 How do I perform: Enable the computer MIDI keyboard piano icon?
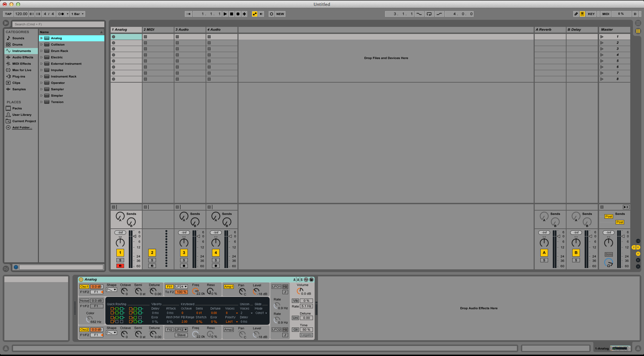583,14
